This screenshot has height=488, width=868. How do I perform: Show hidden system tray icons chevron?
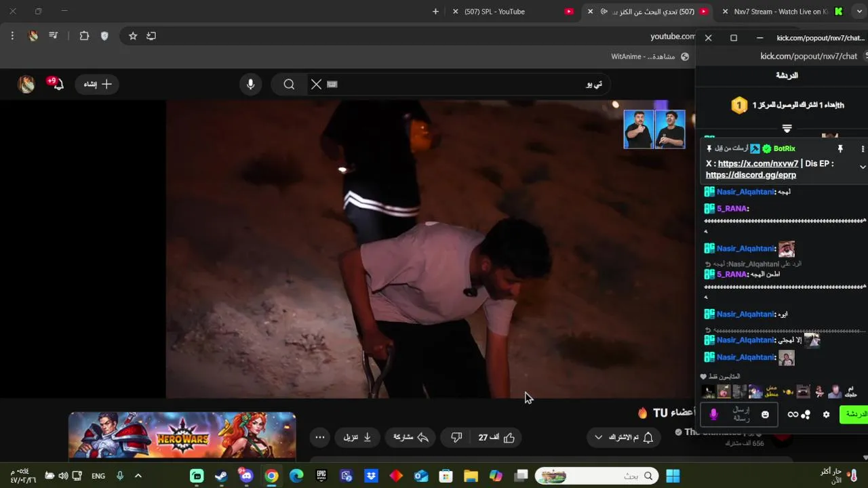[x=138, y=476]
